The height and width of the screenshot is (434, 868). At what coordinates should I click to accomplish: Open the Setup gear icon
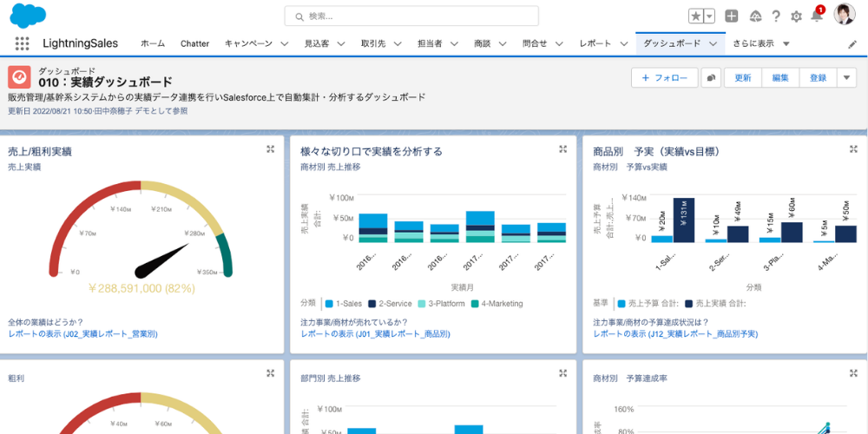click(796, 16)
